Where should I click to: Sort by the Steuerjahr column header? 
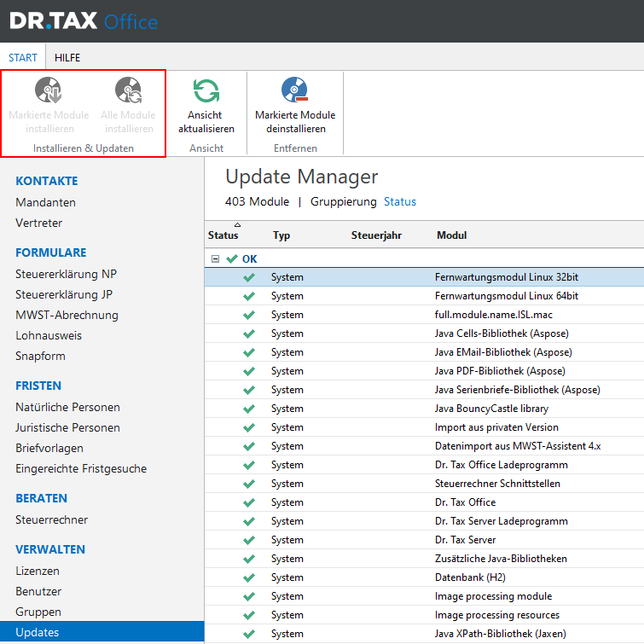[x=376, y=235]
